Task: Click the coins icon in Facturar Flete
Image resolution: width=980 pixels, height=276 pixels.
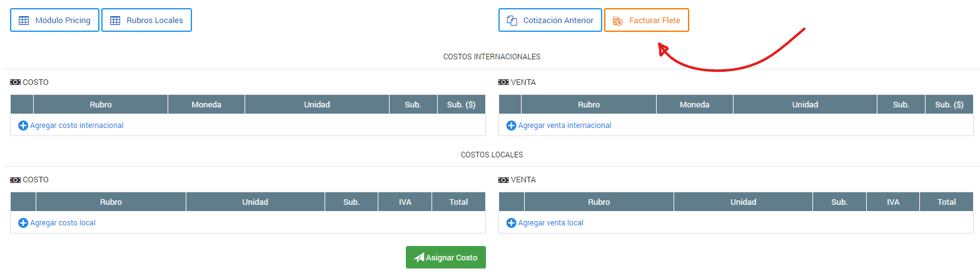Action: coord(617,21)
